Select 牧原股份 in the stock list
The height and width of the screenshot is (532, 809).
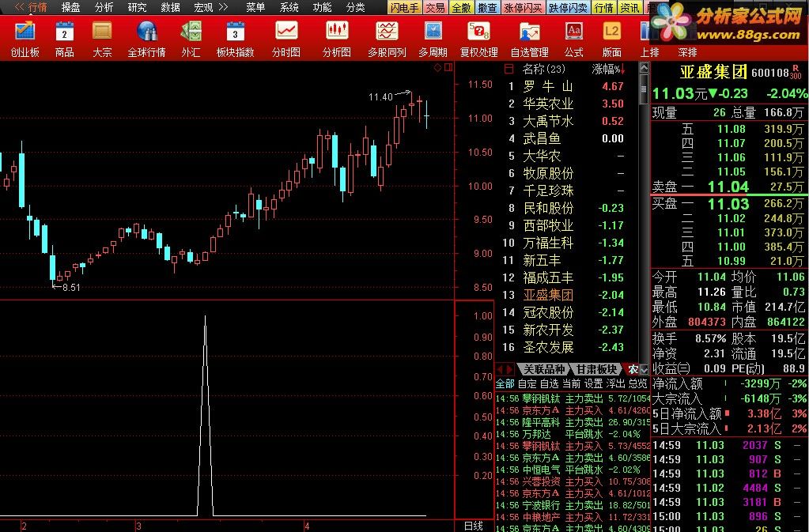coord(566,173)
